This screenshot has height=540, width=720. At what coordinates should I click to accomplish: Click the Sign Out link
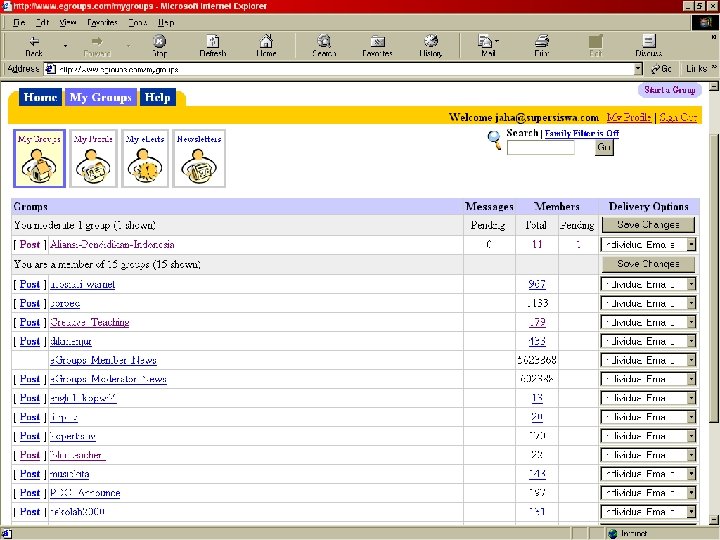(x=678, y=117)
